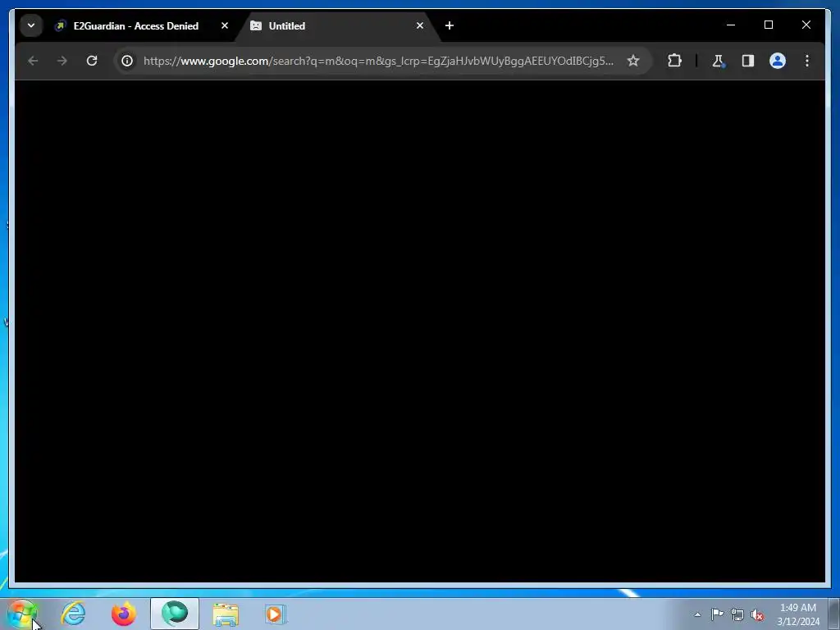Maximize the Chrome window
Screen dimensions: 840x630
tap(768, 25)
